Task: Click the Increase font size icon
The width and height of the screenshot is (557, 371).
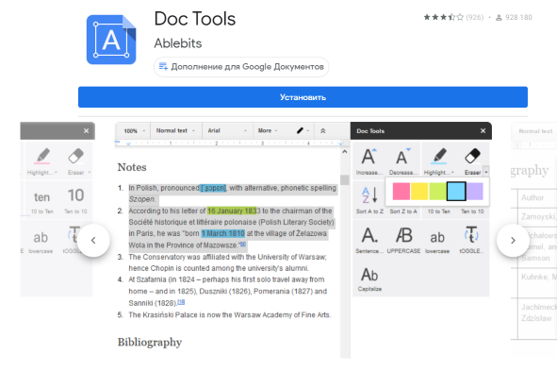Action: (x=369, y=157)
